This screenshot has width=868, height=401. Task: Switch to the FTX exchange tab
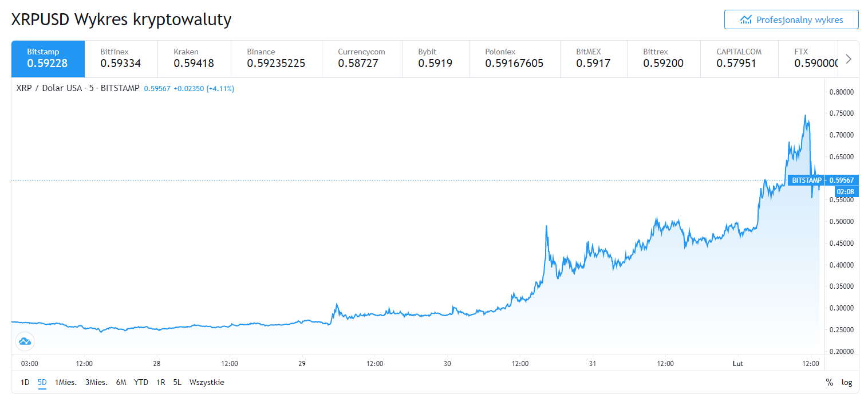pos(808,59)
